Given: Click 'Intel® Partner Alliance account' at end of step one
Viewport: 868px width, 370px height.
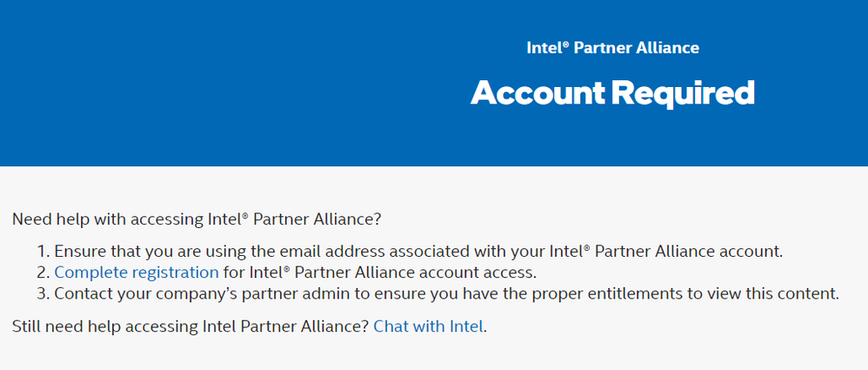Looking at the screenshot, I should (x=665, y=252).
